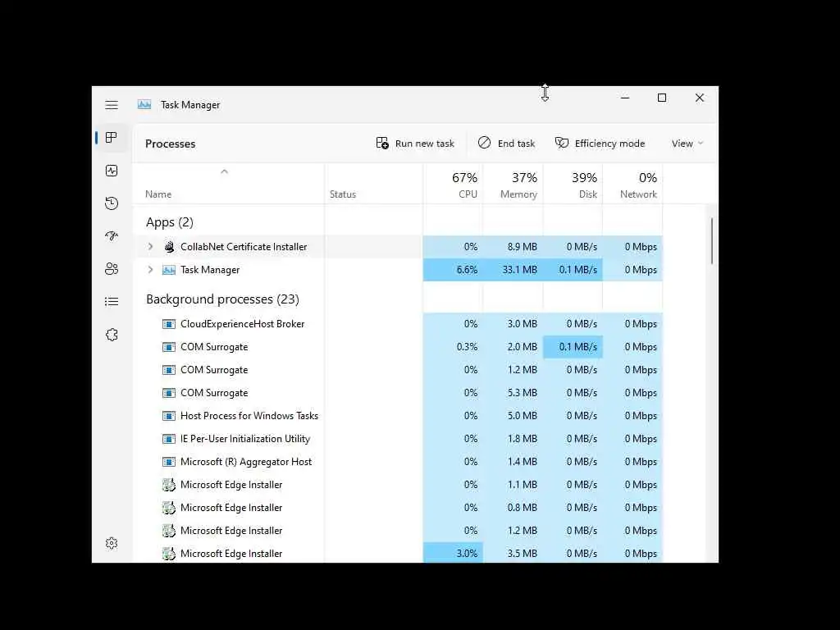Viewport: 840px width, 630px height.
Task: Open the Performance sidebar icon
Action: point(112,171)
